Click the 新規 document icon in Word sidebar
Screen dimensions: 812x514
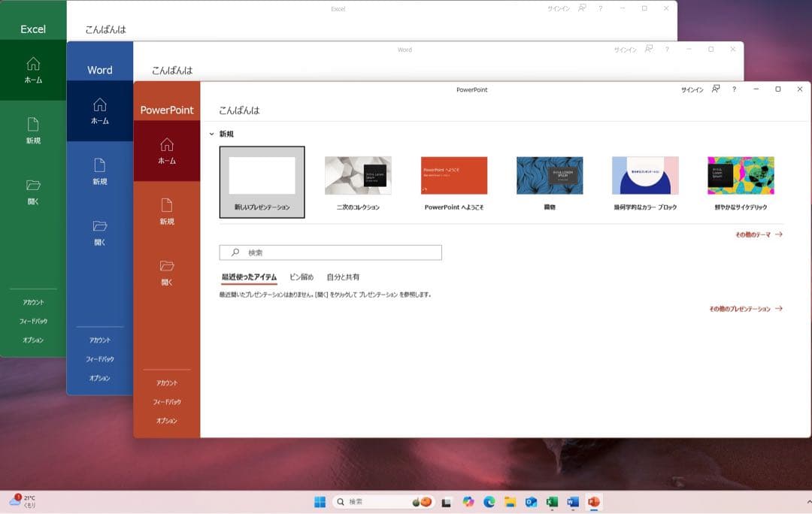point(99,168)
